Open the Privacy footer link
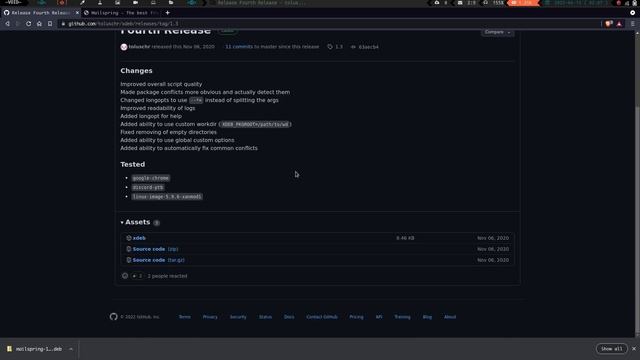 coord(210,317)
